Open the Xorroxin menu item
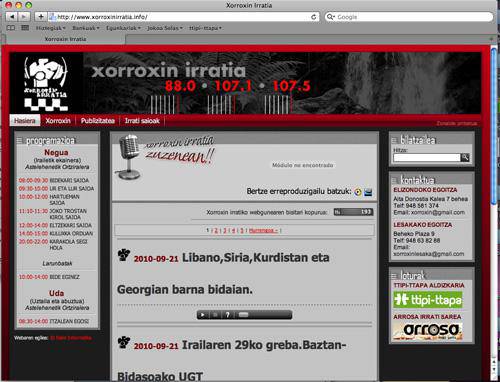This screenshot has height=382, width=500. (x=58, y=121)
